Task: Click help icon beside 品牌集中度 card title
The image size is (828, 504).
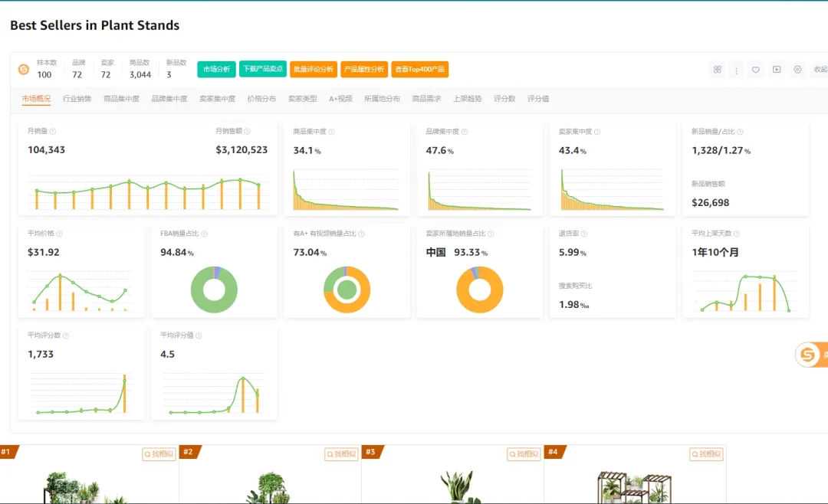Action: coord(464,132)
